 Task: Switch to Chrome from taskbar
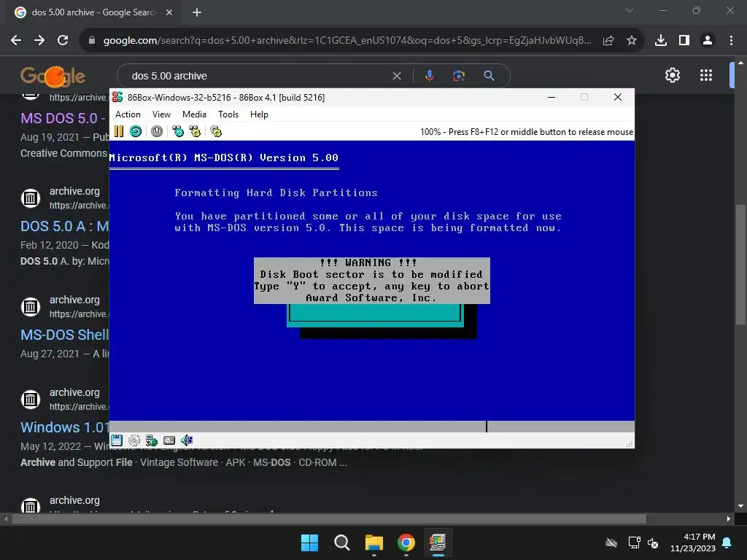[x=406, y=542]
